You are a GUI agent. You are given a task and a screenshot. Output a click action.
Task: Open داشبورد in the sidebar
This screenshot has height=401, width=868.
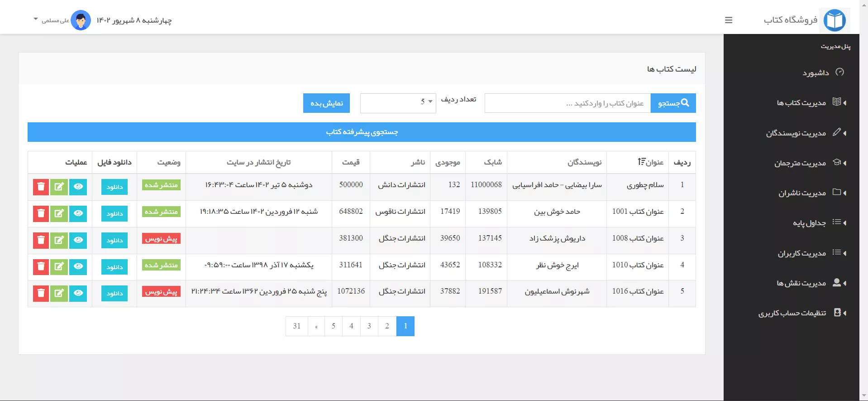tap(816, 72)
